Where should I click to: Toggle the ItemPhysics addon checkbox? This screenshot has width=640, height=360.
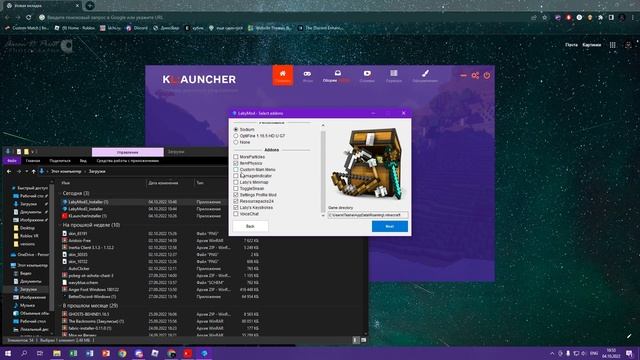[236, 163]
